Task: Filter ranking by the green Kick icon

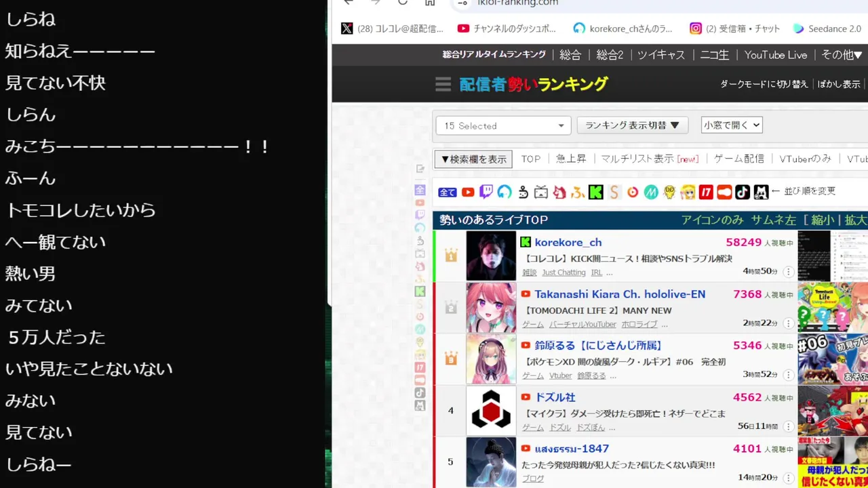Action: tap(596, 192)
